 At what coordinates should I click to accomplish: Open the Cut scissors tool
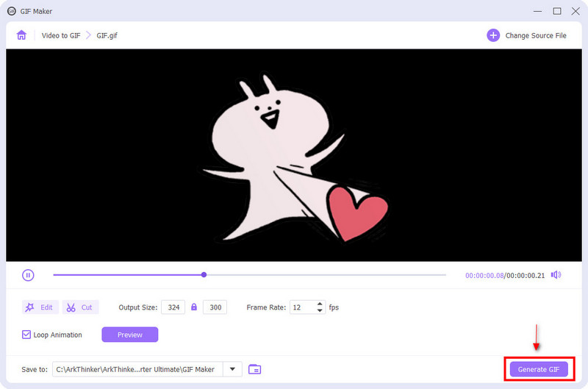[80, 307]
